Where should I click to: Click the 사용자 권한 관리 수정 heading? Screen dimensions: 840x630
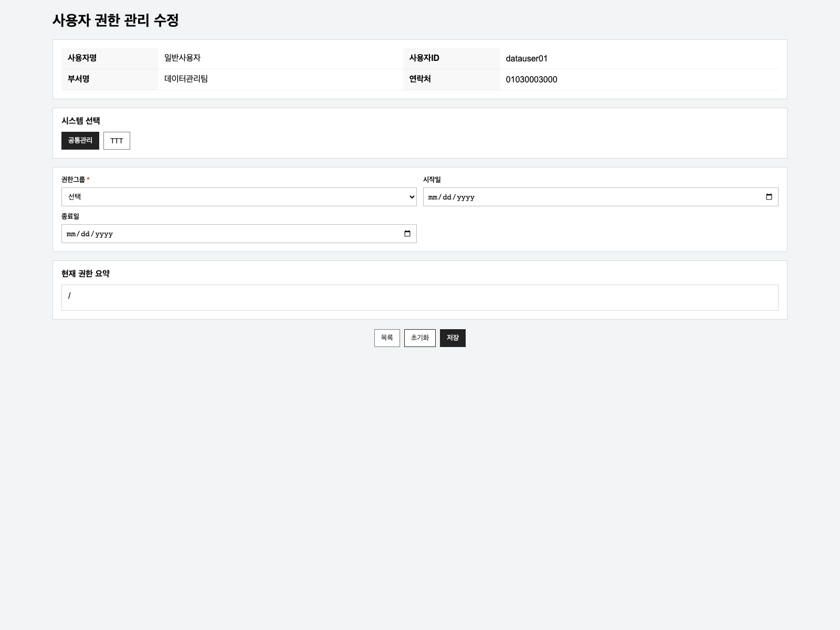tap(115, 20)
